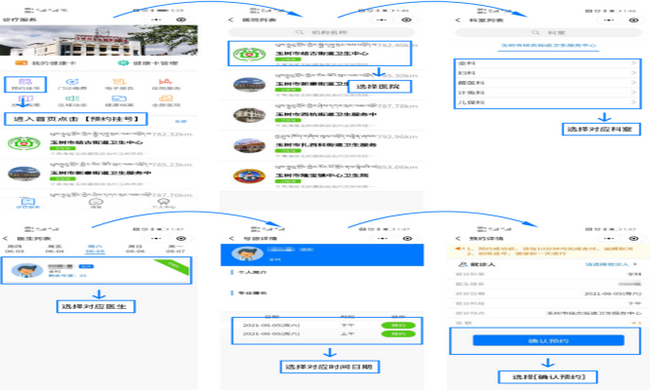The width and height of the screenshot is (650, 390).
Task: Open the 全部医院 all hospitals icon
Action: click(x=165, y=99)
